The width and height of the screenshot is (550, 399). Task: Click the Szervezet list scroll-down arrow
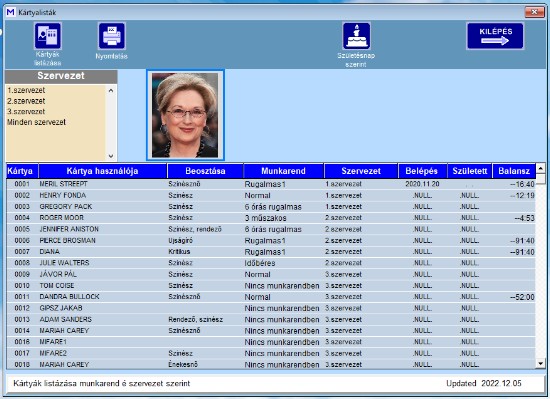tap(111, 156)
